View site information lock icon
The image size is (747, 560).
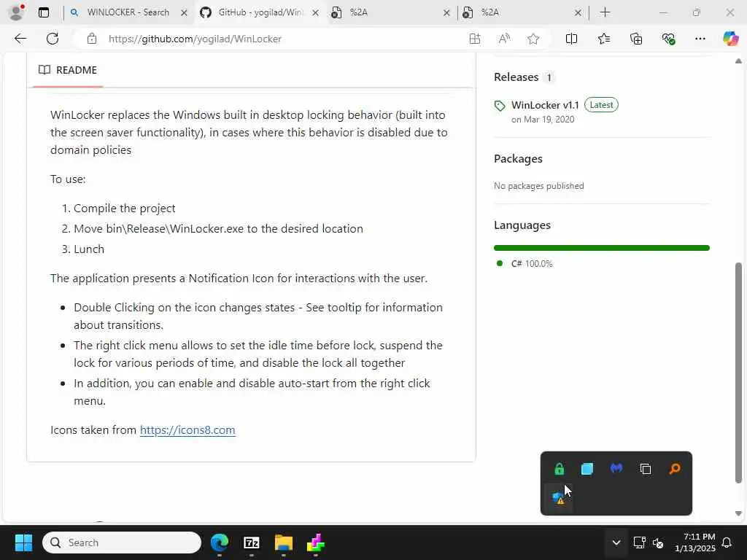tap(92, 39)
